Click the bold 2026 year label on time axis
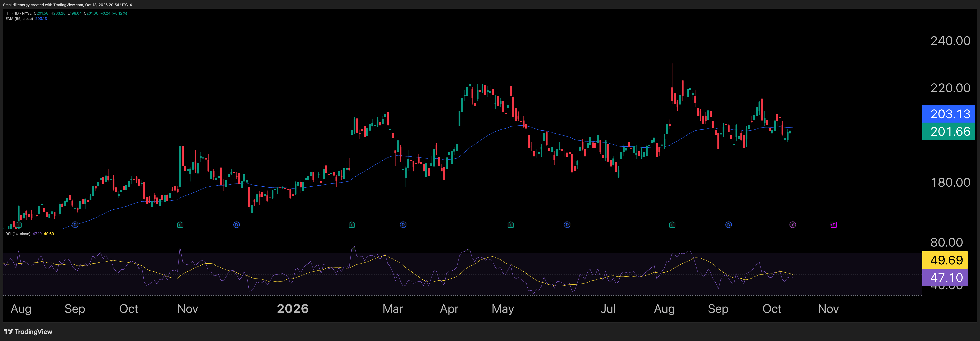This screenshot has height=341, width=980. pos(293,308)
